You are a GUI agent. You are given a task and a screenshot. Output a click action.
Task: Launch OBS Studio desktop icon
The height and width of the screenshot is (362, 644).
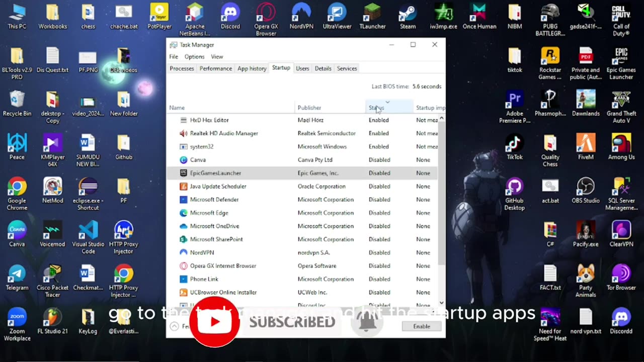coord(586,191)
